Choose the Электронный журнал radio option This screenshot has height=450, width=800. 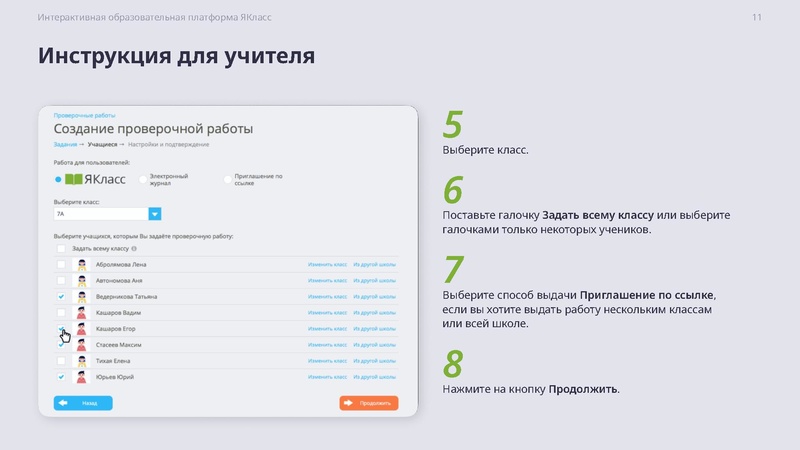[143, 179]
